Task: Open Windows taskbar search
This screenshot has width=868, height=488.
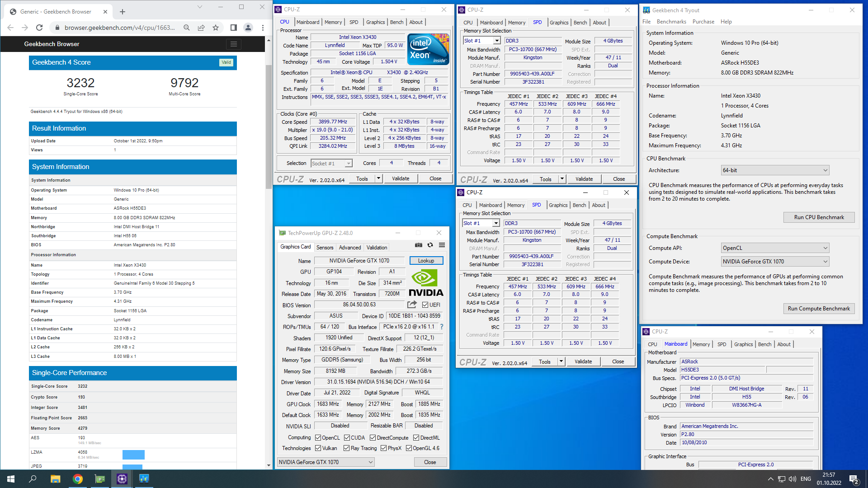Action: tap(33, 479)
